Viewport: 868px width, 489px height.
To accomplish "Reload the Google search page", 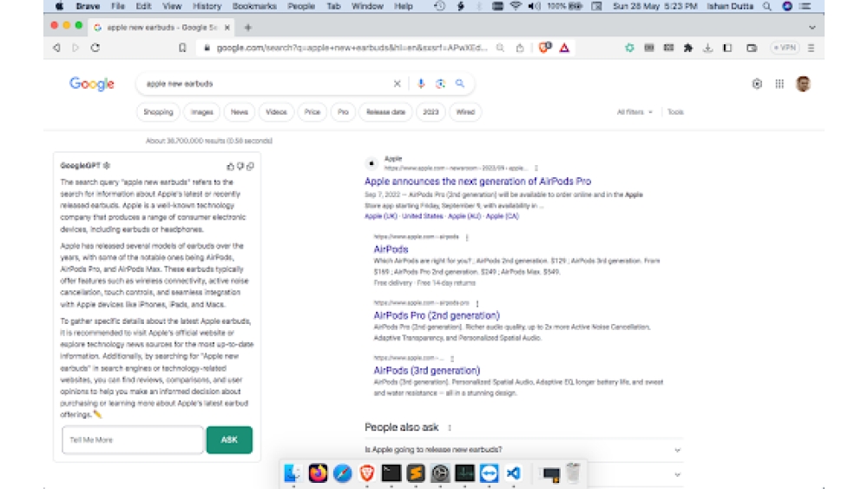I will click(95, 48).
